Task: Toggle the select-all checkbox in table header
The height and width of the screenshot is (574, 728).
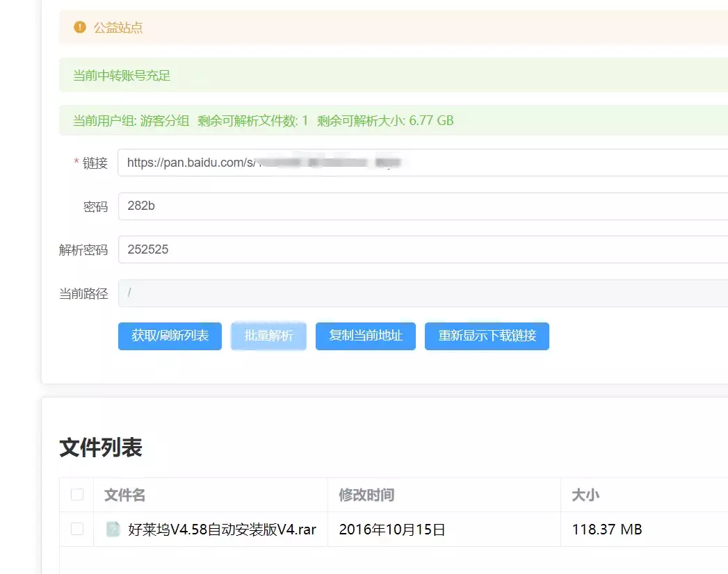Action: (x=77, y=495)
